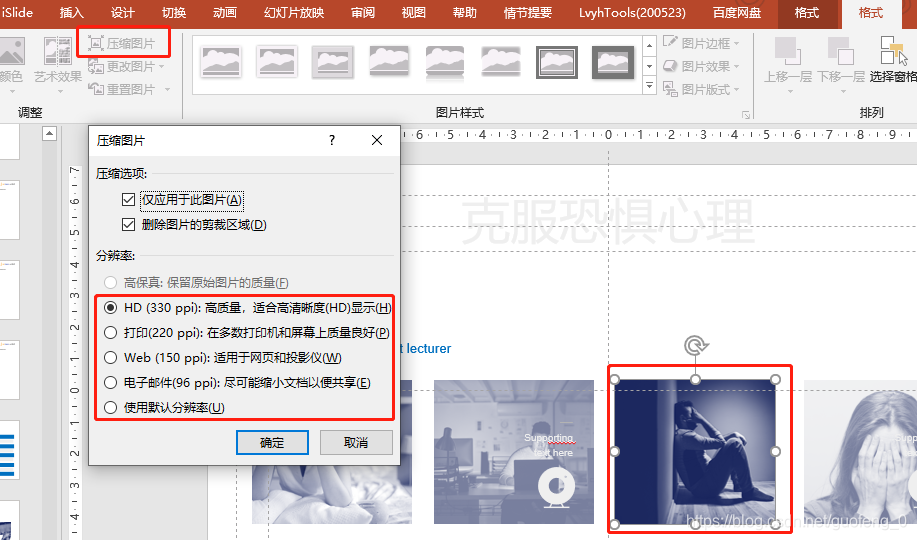Expand Picture Layout dropdown arrow
Screen dimensions: 917x540
pos(736,90)
